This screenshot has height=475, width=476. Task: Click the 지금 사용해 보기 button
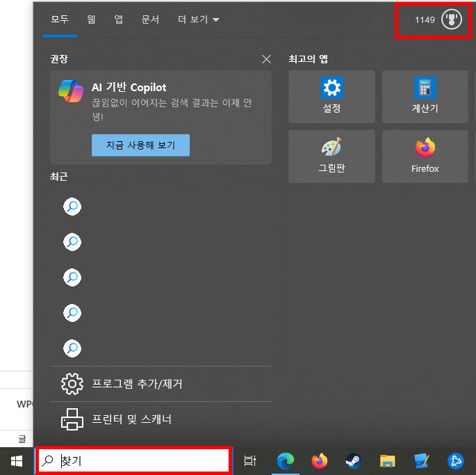[140, 145]
